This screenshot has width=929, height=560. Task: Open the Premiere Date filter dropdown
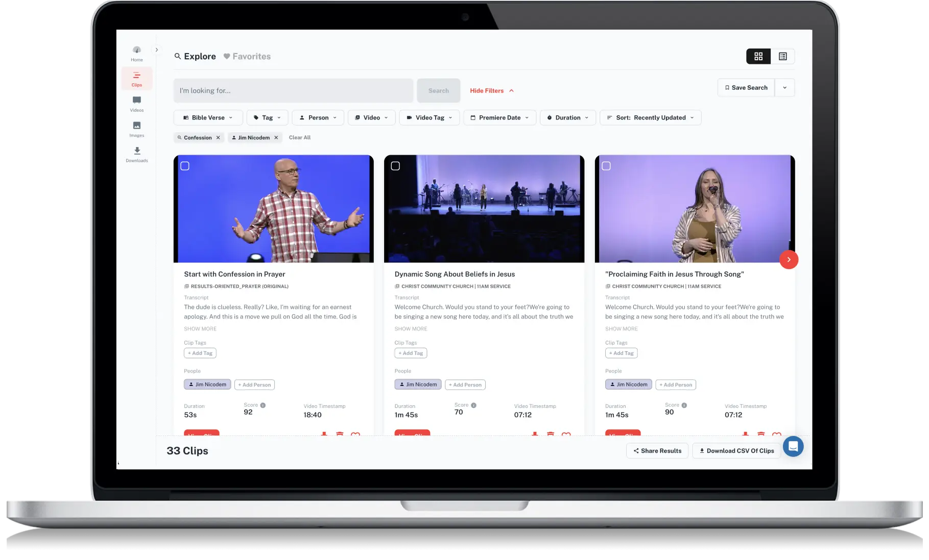pyautogui.click(x=499, y=117)
